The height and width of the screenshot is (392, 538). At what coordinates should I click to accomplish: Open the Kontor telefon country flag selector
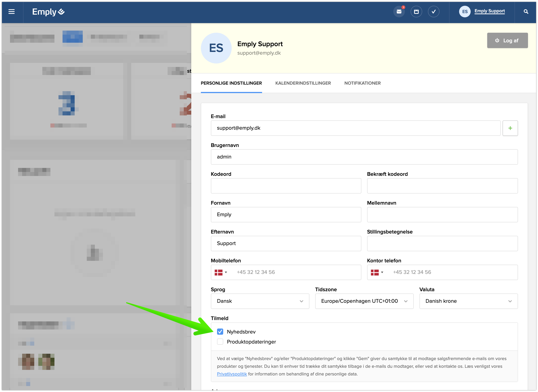(377, 272)
